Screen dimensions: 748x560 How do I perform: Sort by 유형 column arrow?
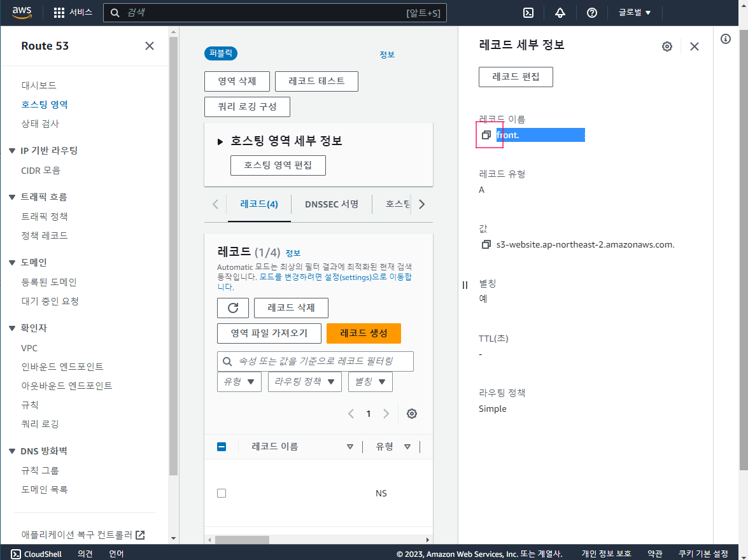pyautogui.click(x=407, y=447)
